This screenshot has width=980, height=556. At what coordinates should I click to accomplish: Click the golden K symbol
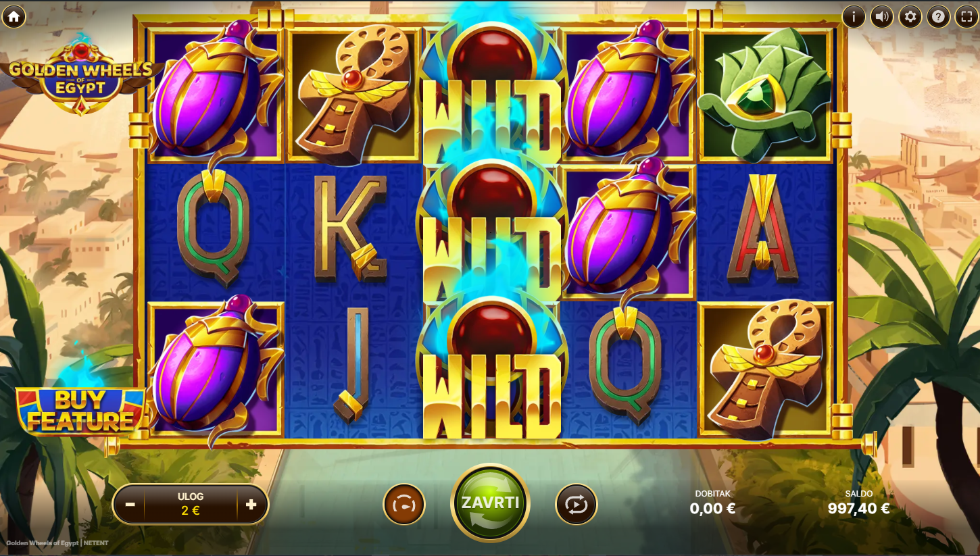pos(351,228)
